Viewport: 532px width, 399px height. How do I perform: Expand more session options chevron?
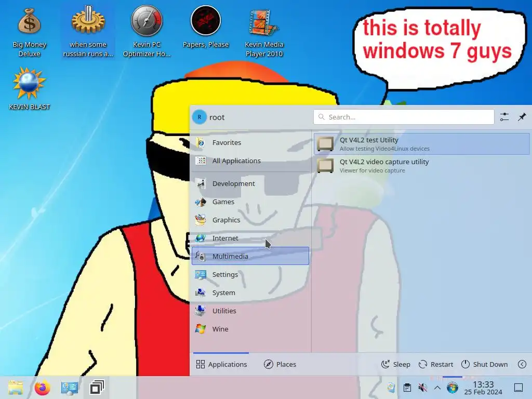coord(522,364)
